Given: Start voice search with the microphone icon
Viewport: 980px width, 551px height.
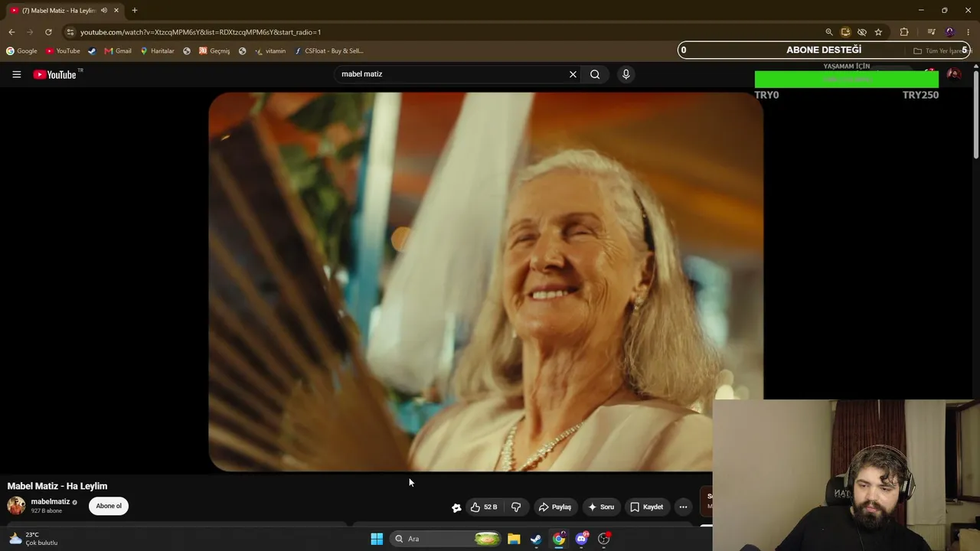Looking at the screenshot, I should [x=626, y=74].
